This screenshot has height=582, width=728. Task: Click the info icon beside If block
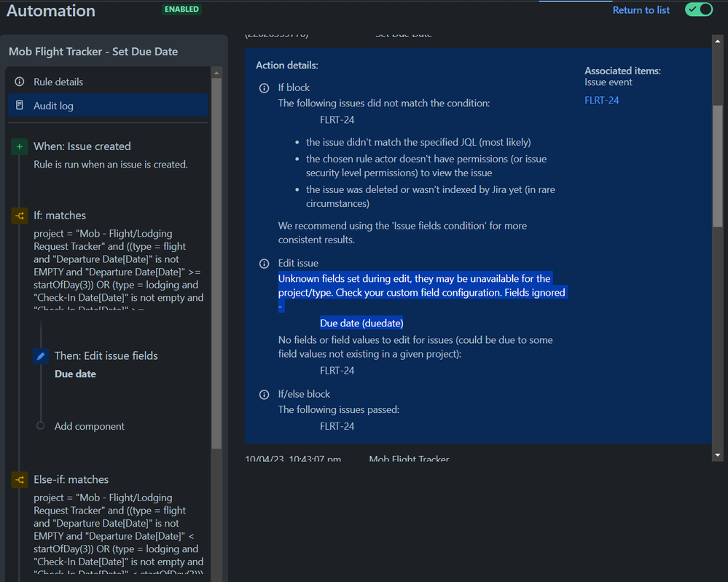265,88
